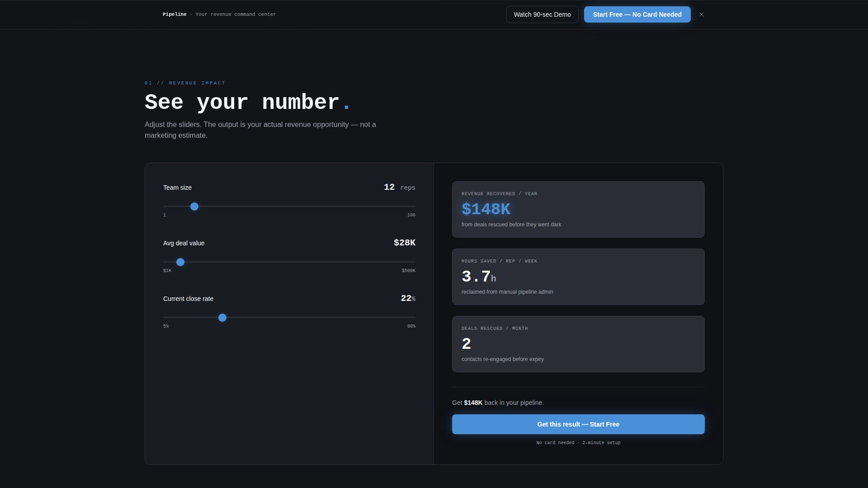Click the Team size label
Viewport: 868px width, 488px height.
tap(177, 188)
